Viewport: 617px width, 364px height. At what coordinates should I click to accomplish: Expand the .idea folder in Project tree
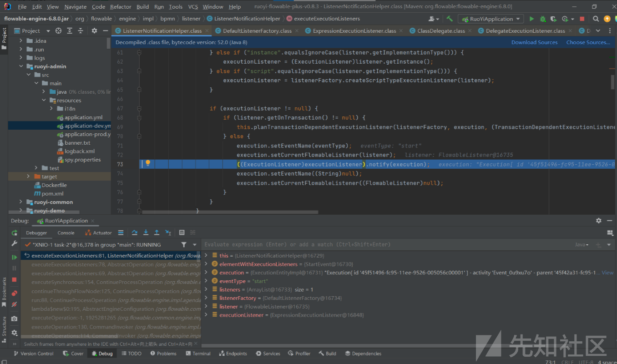pyautogui.click(x=21, y=40)
